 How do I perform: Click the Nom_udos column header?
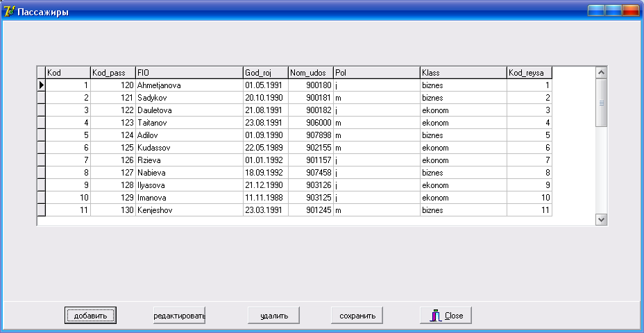pos(311,73)
